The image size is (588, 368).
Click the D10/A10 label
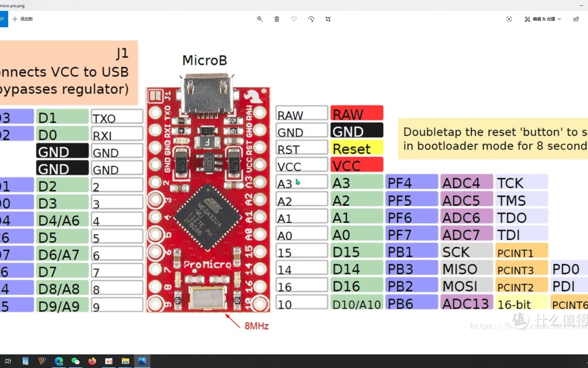[x=357, y=303]
